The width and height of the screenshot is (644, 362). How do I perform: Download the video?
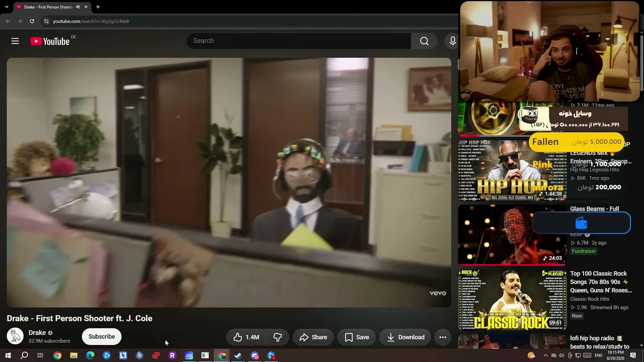tap(406, 337)
